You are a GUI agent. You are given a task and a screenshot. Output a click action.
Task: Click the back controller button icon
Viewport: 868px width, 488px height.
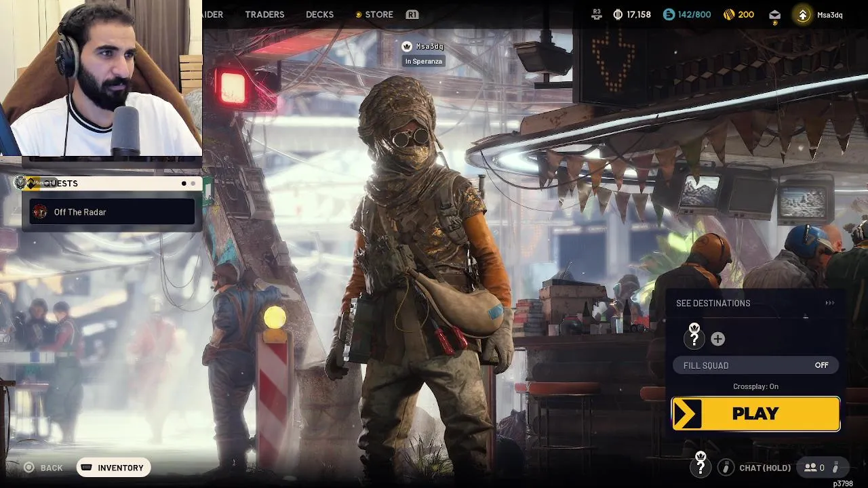(x=28, y=468)
